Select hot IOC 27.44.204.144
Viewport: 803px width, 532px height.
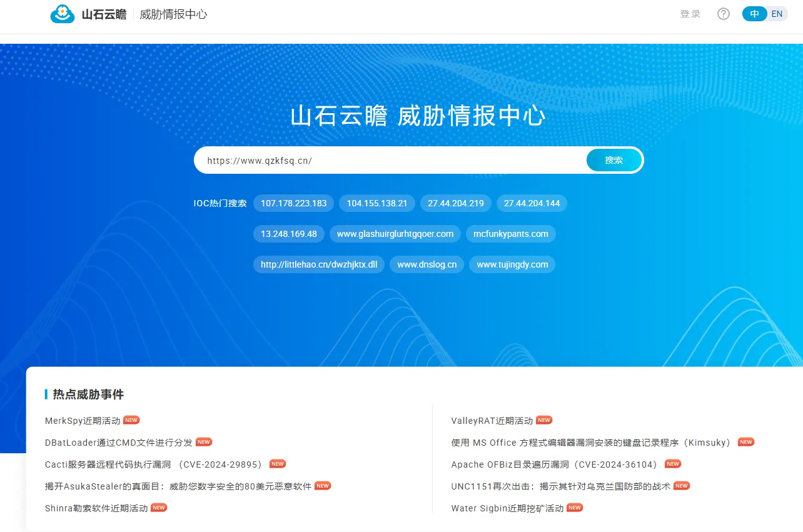[532, 203]
